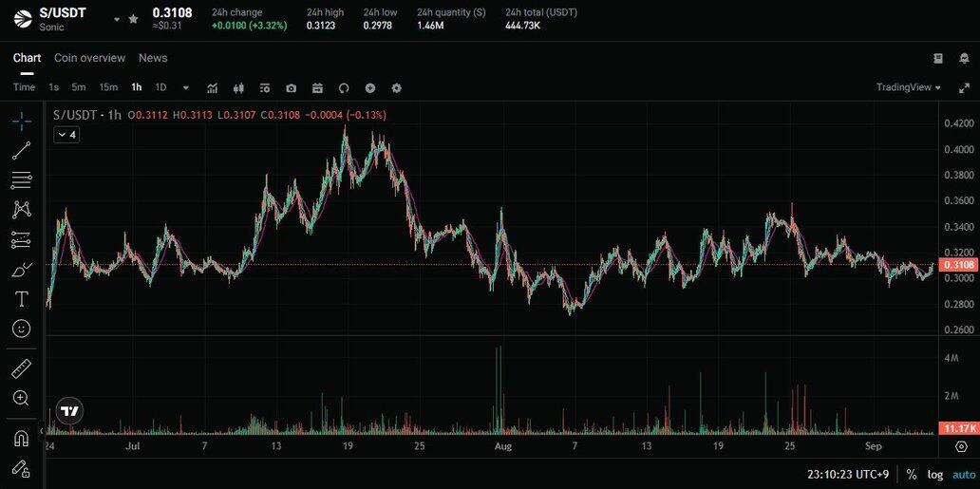The height and width of the screenshot is (489, 980).
Task: Toggle auto scale mode
Action: [x=963, y=475]
